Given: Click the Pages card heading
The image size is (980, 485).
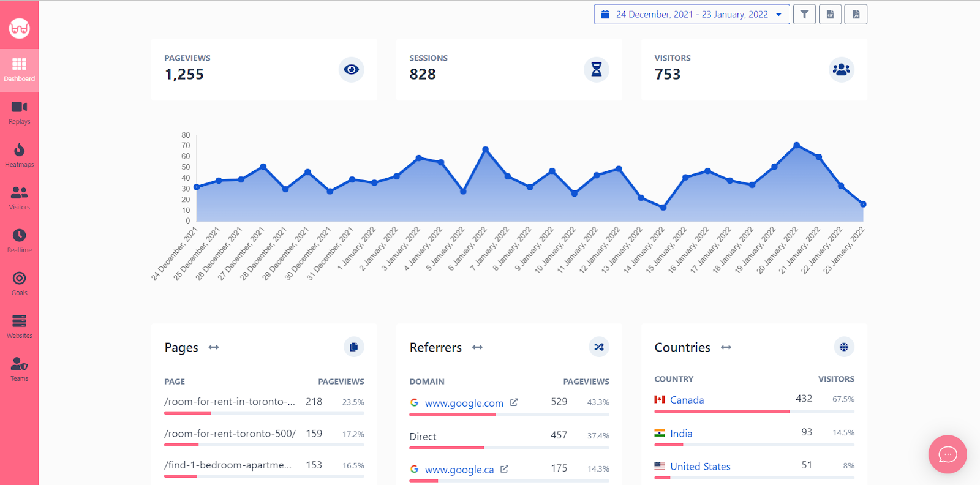Looking at the screenshot, I should pos(181,347).
